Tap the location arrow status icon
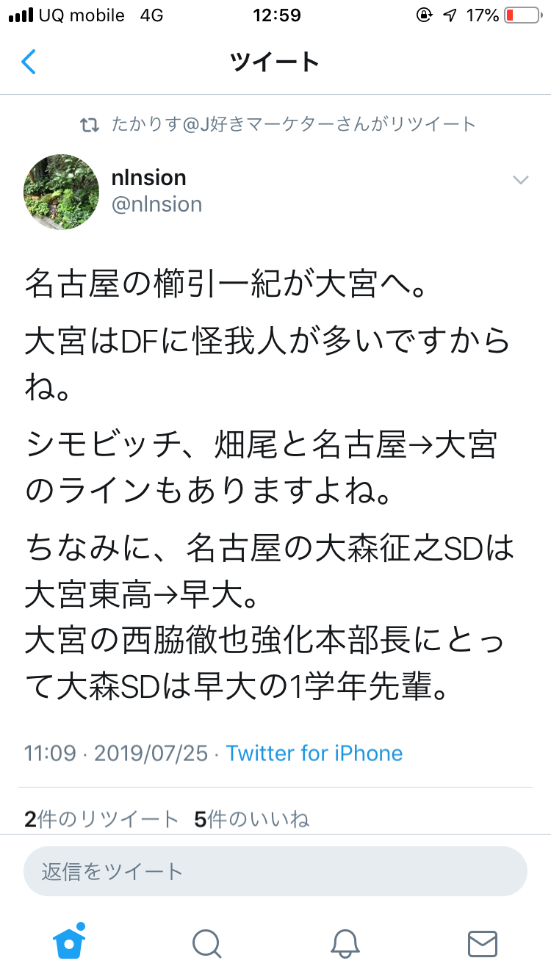551x980 pixels. point(449,15)
